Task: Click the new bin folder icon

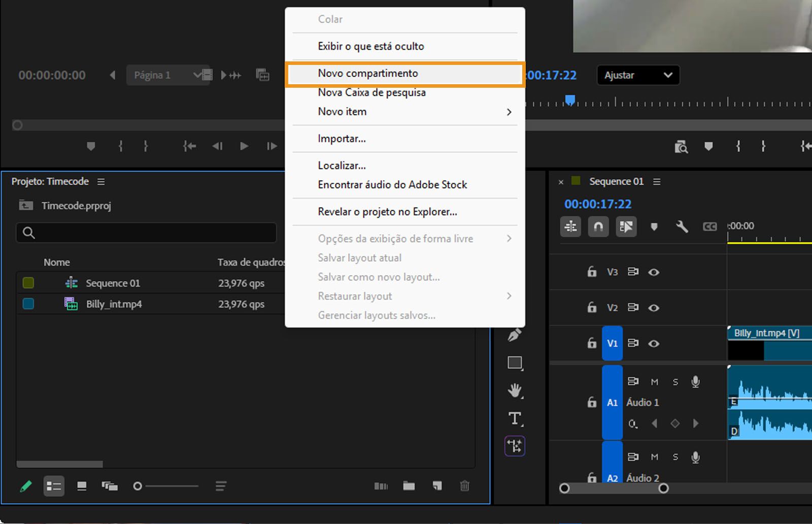Action: pyautogui.click(x=409, y=486)
